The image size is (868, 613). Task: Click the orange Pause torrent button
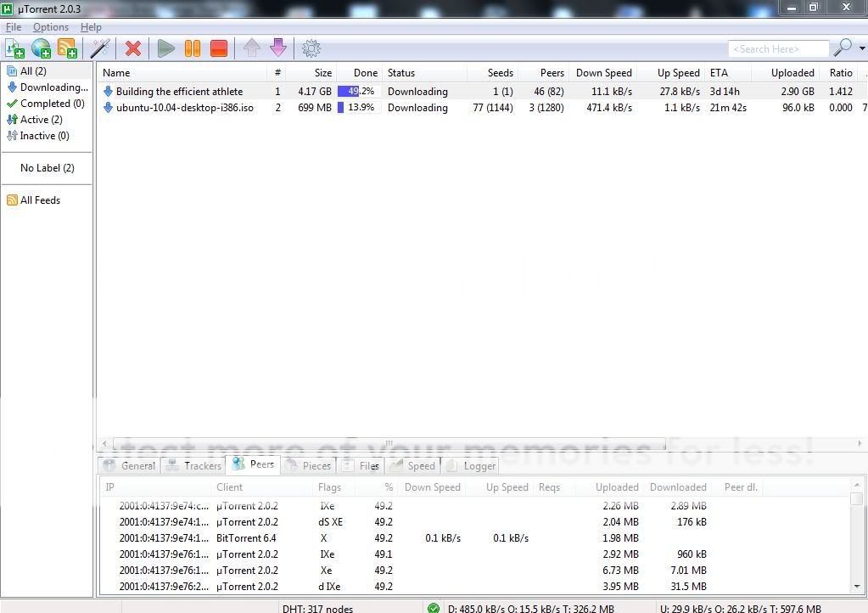tap(192, 48)
